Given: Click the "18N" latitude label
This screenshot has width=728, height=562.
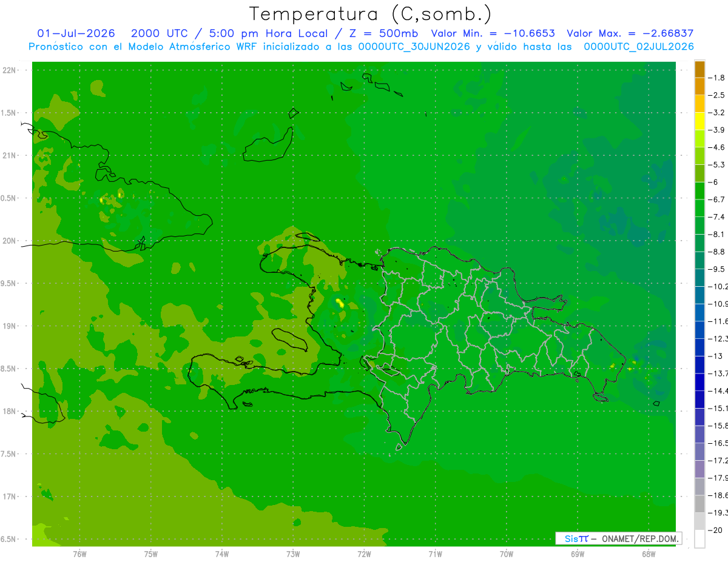Looking at the screenshot, I should coord(9,411).
